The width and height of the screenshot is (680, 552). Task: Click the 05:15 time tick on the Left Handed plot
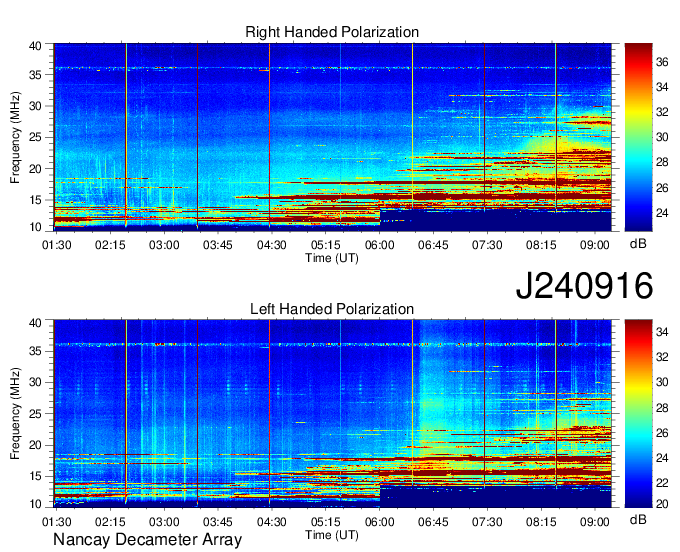click(x=326, y=522)
